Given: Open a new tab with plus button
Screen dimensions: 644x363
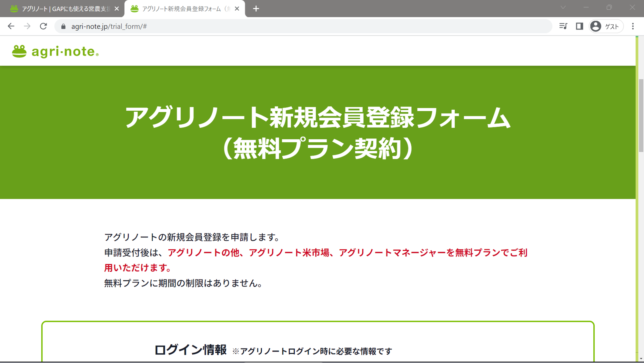Looking at the screenshot, I should point(256,9).
